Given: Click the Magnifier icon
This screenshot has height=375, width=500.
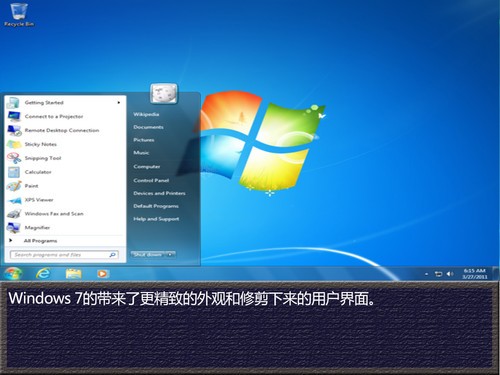Looking at the screenshot, I should click(14, 228).
